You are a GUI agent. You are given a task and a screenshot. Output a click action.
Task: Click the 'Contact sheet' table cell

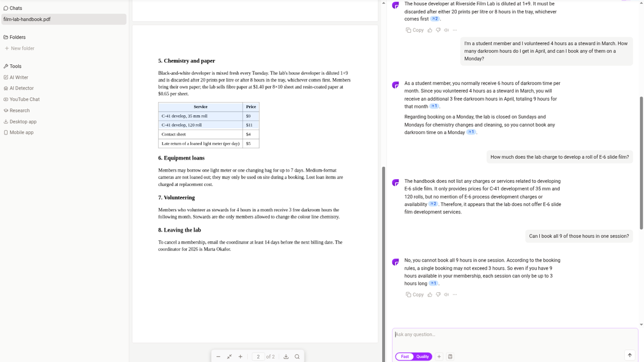(x=201, y=134)
